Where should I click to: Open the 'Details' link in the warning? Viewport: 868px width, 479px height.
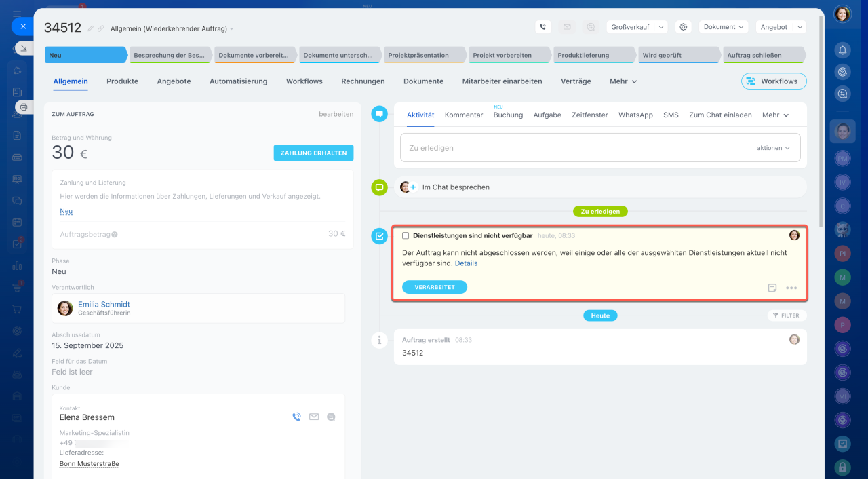point(466,263)
